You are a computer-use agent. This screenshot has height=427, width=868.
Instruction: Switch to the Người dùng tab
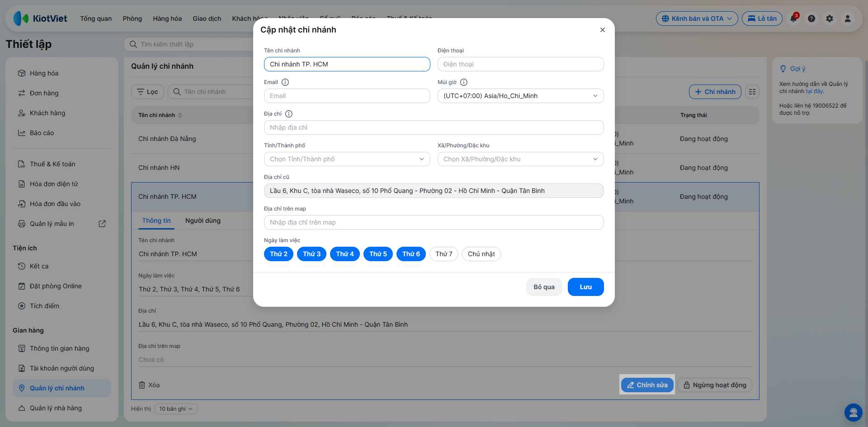(x=203, y=221)
